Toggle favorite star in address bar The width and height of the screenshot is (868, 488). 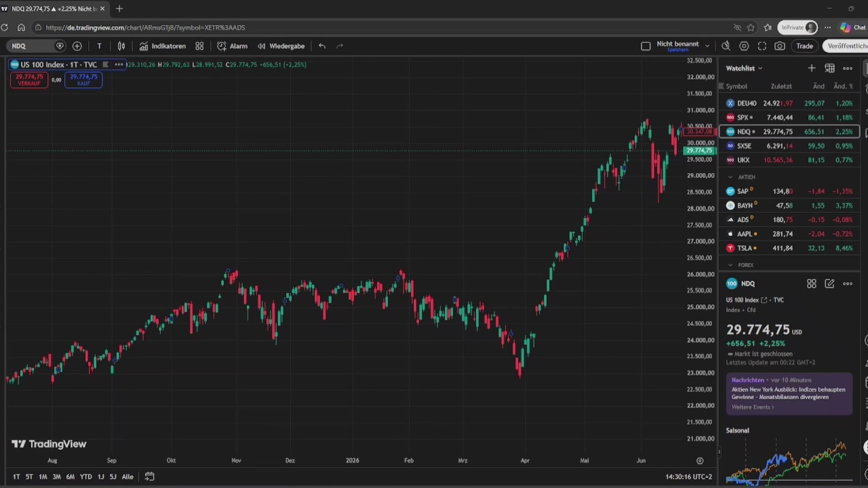click(751, 28)
